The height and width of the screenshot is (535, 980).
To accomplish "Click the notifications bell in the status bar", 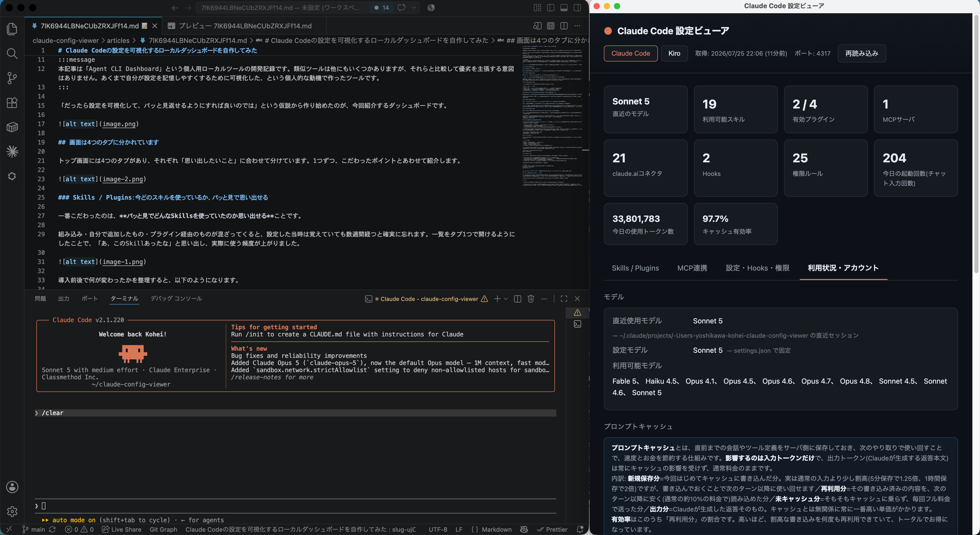I will (x=580, y=529).
